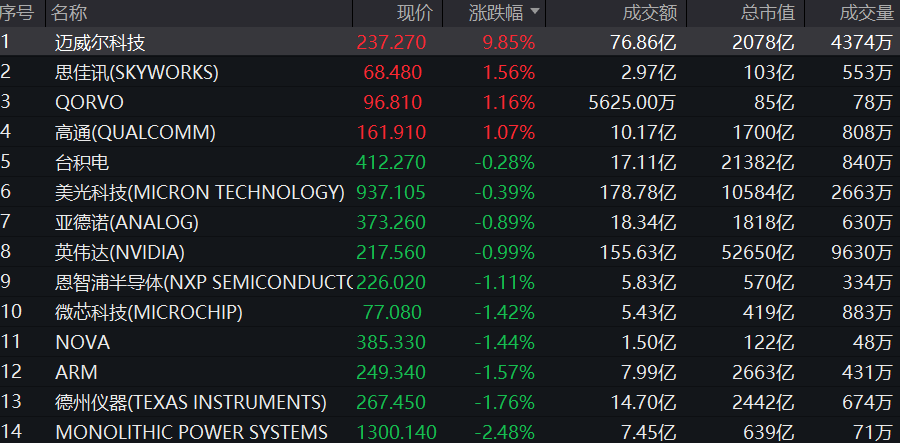Sort by the 涨跌幅 descending arrow
The height and width of the screenshot is (443, 900).
[535, 11]
